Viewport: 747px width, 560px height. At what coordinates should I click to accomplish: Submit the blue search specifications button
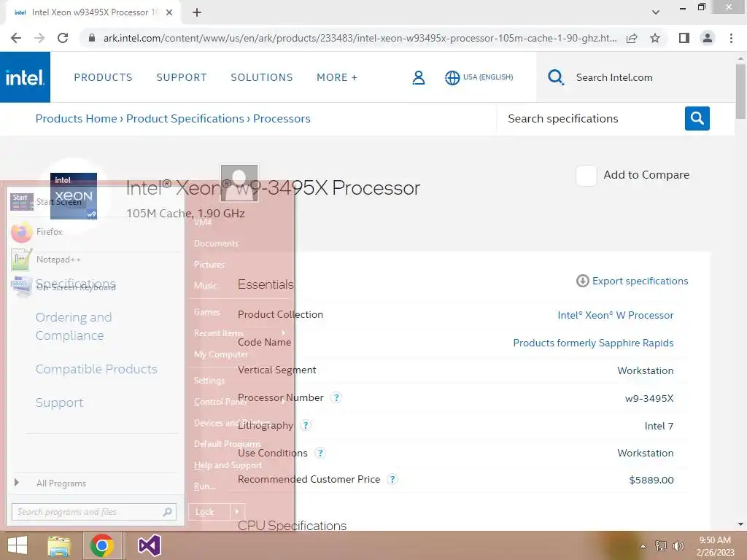(x=697, y=118)
